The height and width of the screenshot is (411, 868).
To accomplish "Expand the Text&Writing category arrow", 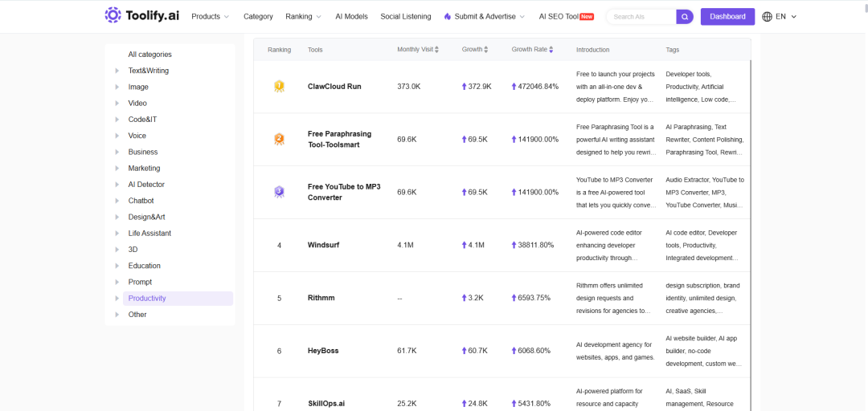I will [117, 71].
